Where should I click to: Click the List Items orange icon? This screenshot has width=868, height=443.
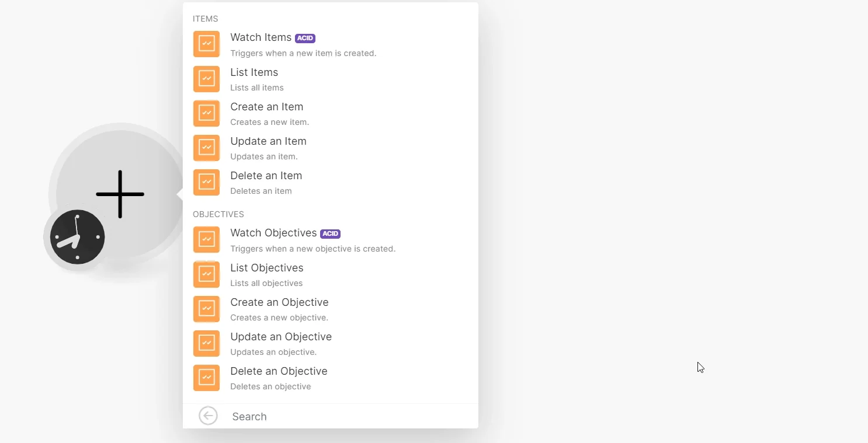[x=207, y=79]
